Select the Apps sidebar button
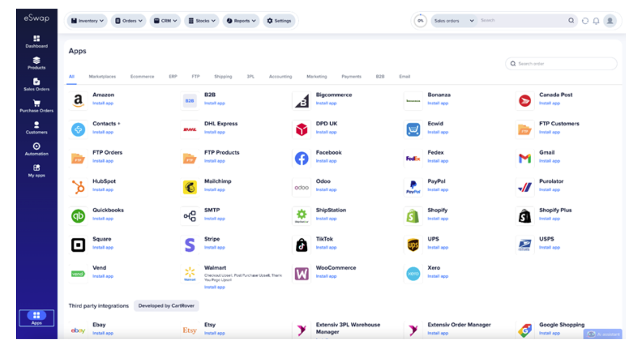Image resolution: width=644 pixels, height=358 pixels. coord(36,318)
